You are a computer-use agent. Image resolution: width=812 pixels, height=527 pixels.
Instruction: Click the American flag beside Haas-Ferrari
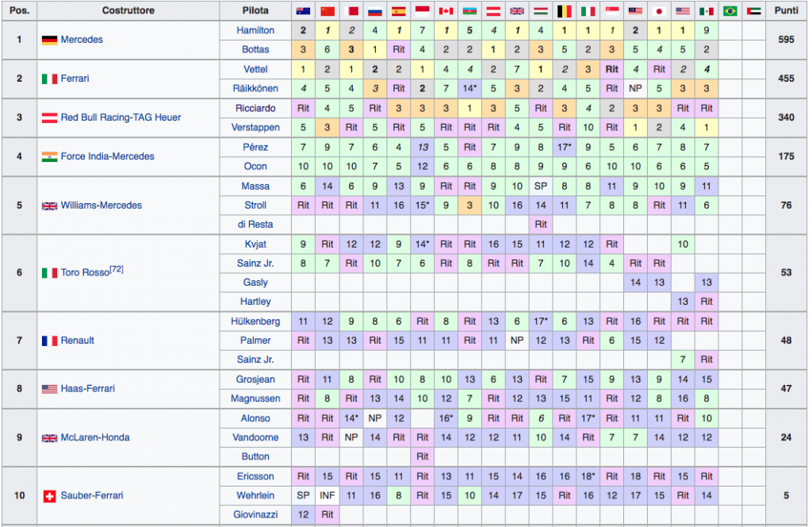click(x=49, y=389)
